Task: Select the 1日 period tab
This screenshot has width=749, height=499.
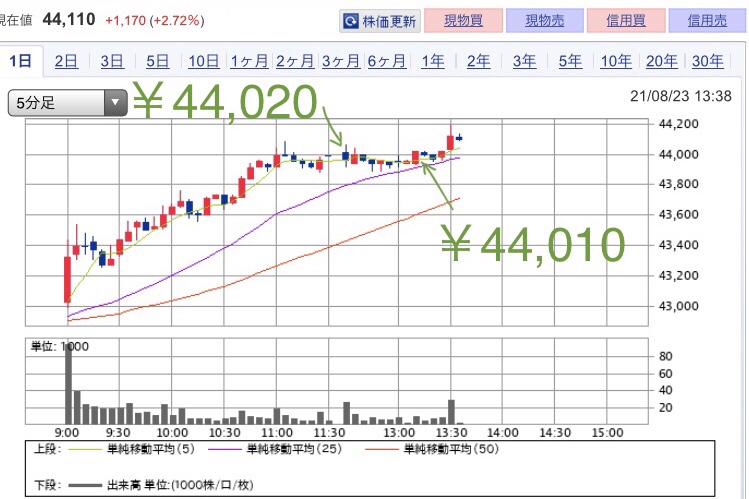Action: point(21,61)
